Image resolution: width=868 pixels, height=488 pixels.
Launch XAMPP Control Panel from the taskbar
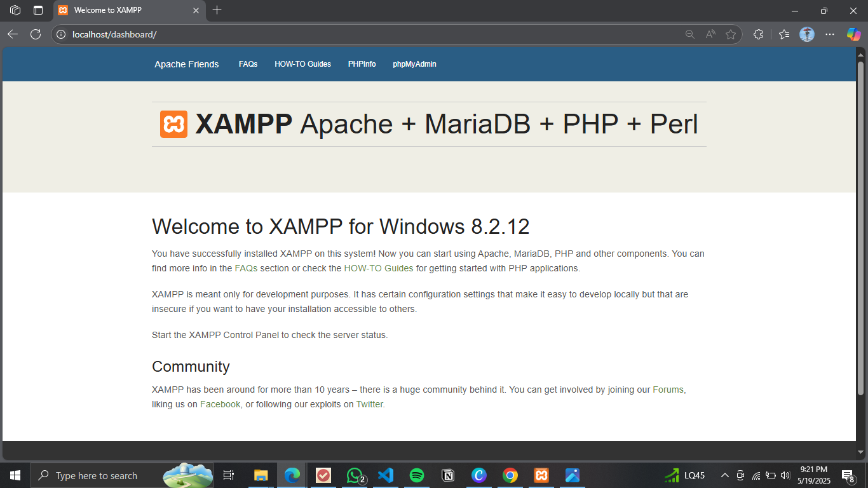(541, 475)
